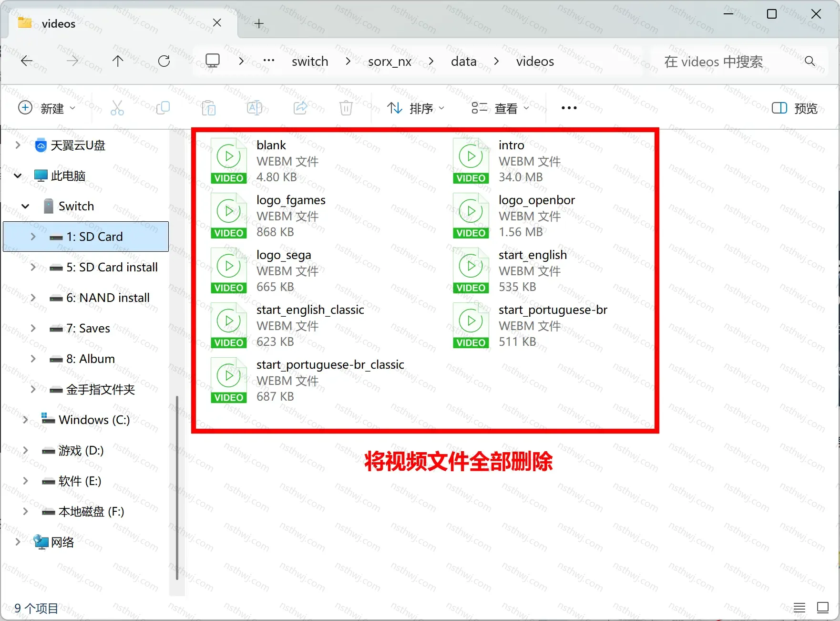The height and width of the screenshot is (621, 840).
Task: Collapse the 此电脑 tree node
Action: pyautogui.click(x=18, y=176)
